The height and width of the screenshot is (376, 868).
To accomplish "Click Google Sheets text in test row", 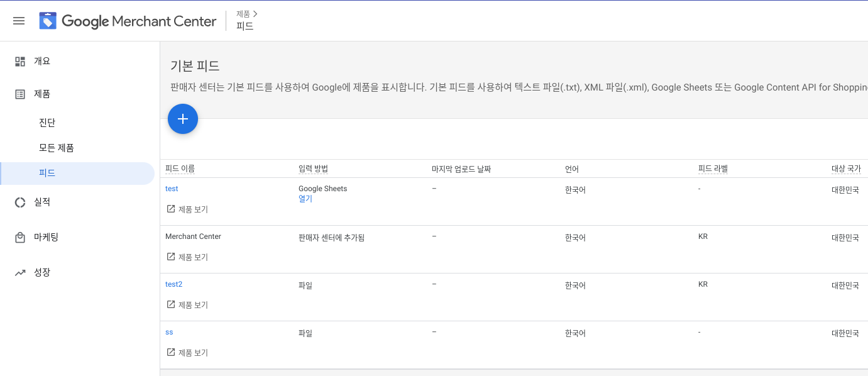I will (322, 189).
